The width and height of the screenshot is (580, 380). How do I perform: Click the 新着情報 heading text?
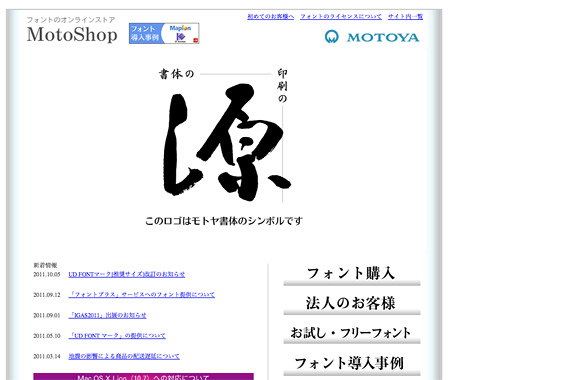pos(45,265)
